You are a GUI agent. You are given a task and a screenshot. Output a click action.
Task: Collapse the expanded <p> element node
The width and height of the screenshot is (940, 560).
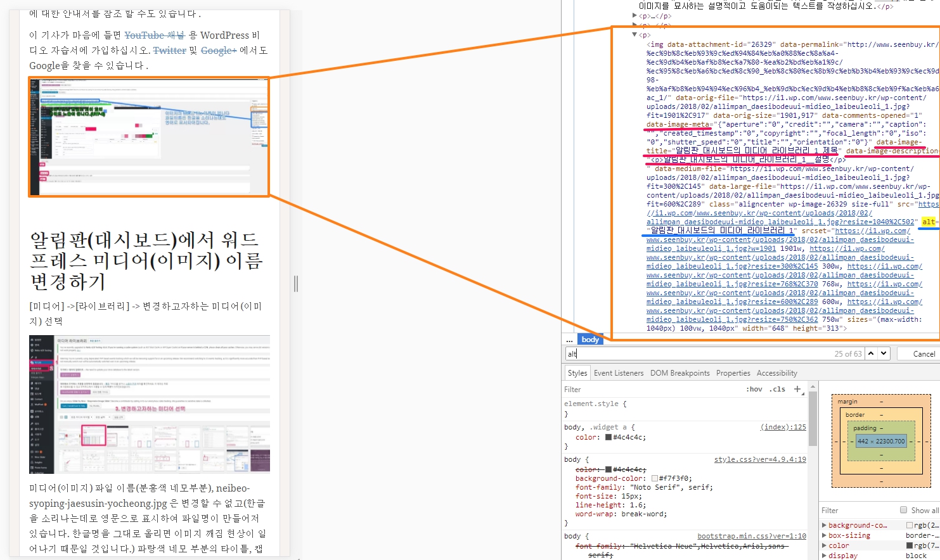634,35
